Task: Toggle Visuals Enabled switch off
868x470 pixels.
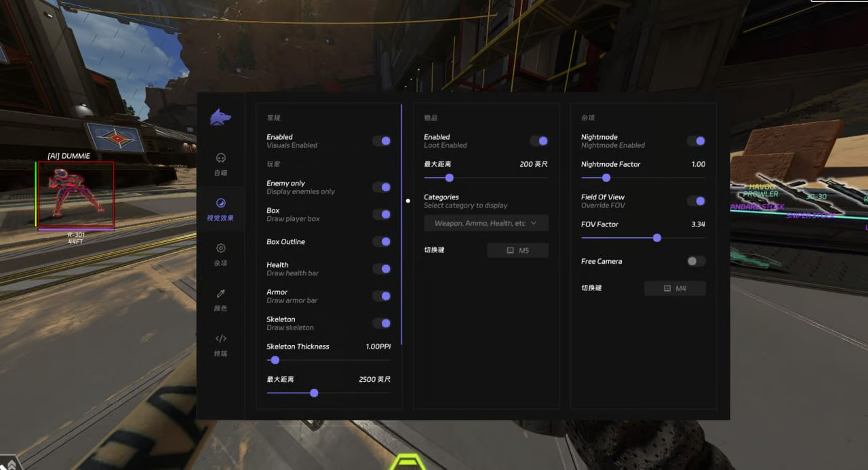Action: coord(382,141)
